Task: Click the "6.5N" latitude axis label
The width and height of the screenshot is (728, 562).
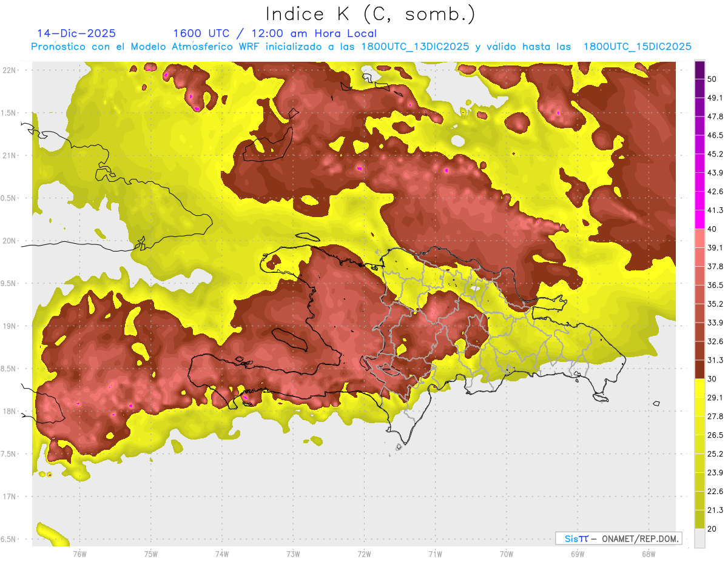Action: point(9,539)
